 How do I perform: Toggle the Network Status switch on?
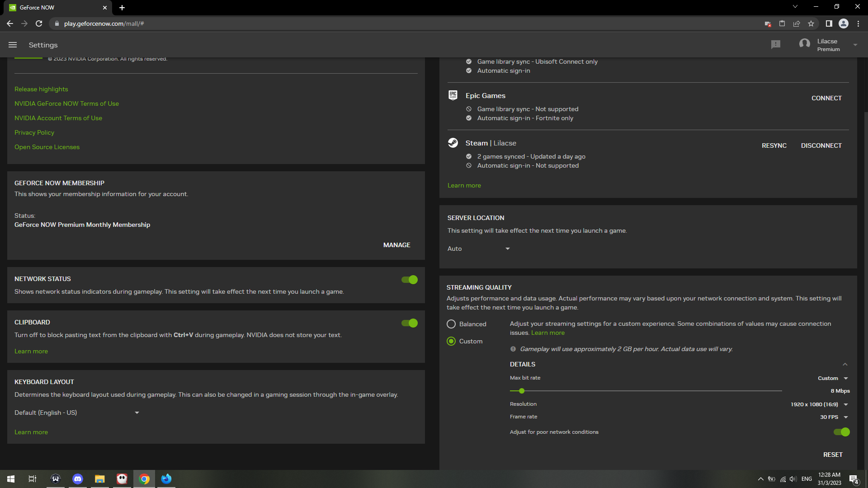point(410,279)
